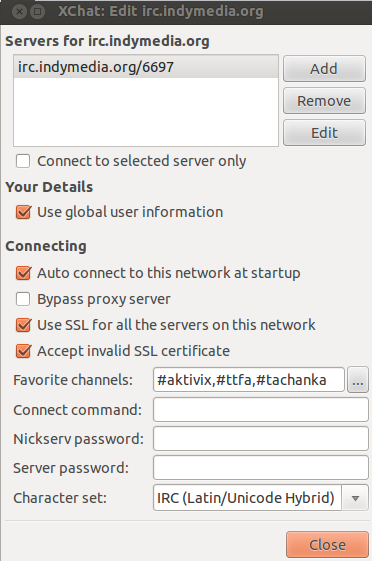Click the Connect command field
372x561 pixels.
261,410
